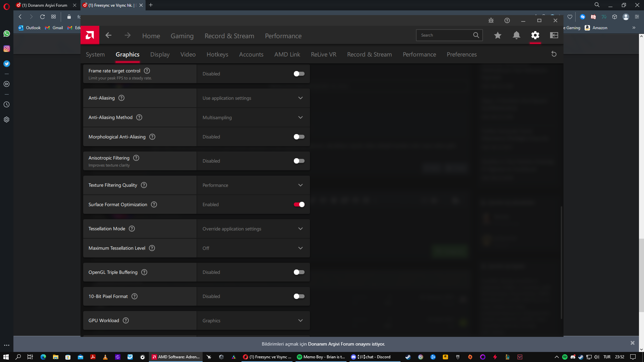The width and height of the screenshot is (644, 362).
Task: Switch to the Display tab
Action: coord(160,54)
